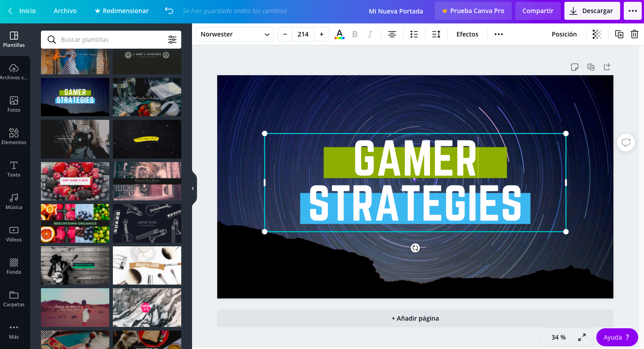Open the template filter settings icon

(172, 40)
